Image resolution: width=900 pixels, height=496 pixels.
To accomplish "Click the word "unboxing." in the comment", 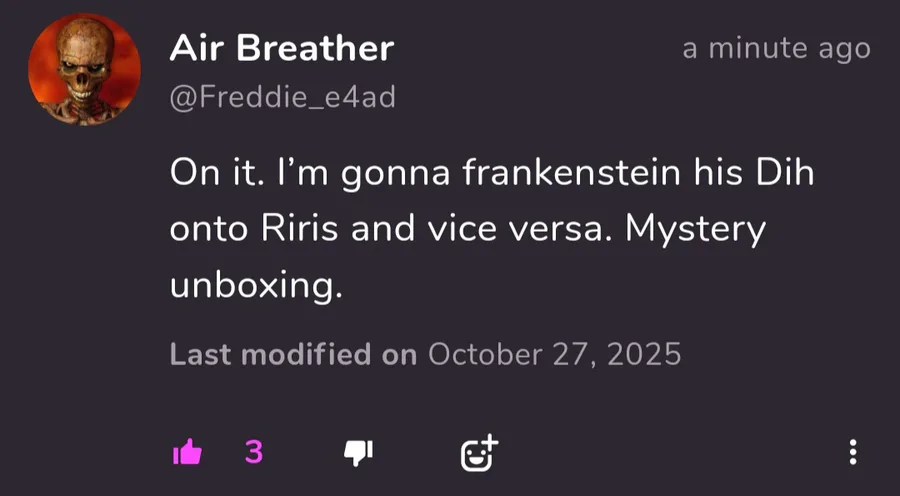I will [x=256, y=286].
